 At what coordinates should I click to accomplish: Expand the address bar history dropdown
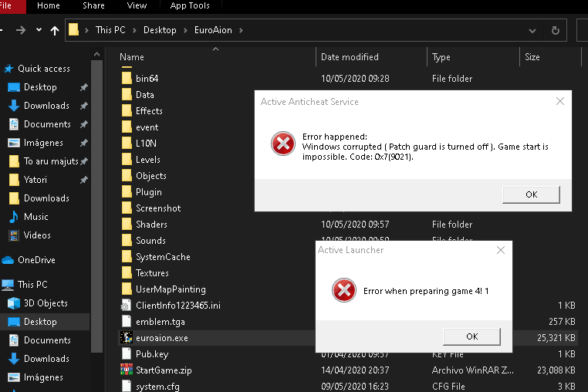[533, 31]
